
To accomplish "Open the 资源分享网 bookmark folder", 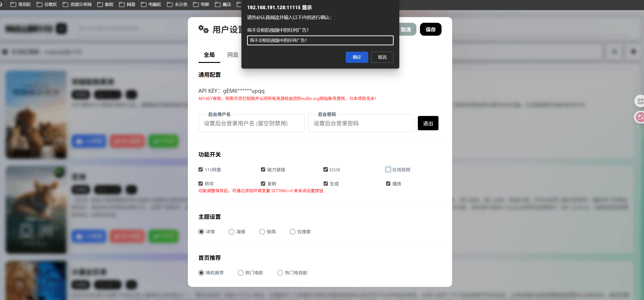I will pyautogui.click(x=77, y=4).
